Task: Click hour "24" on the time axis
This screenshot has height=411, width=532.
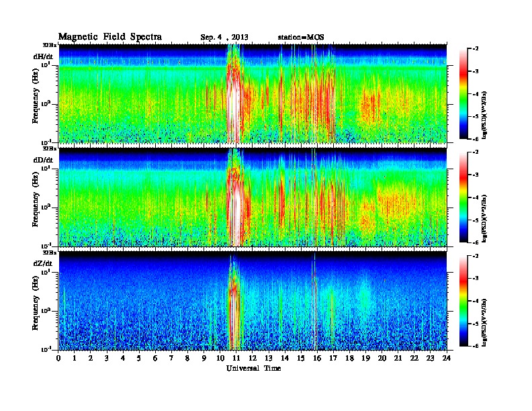Action: coord(447,358)
